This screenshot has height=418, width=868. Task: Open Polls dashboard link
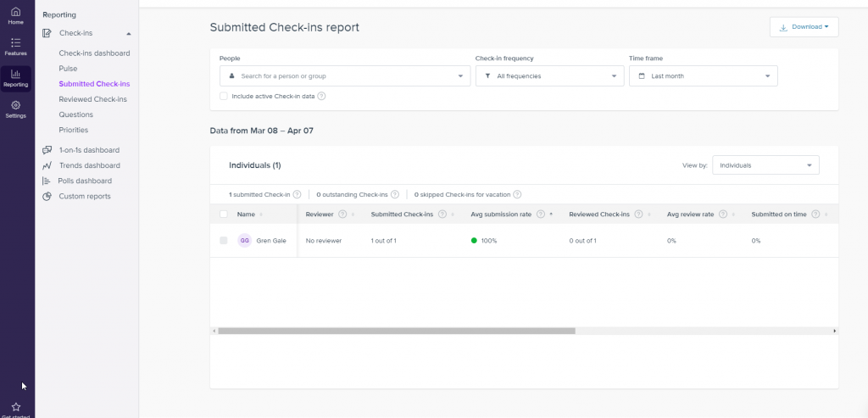point(85,181)
